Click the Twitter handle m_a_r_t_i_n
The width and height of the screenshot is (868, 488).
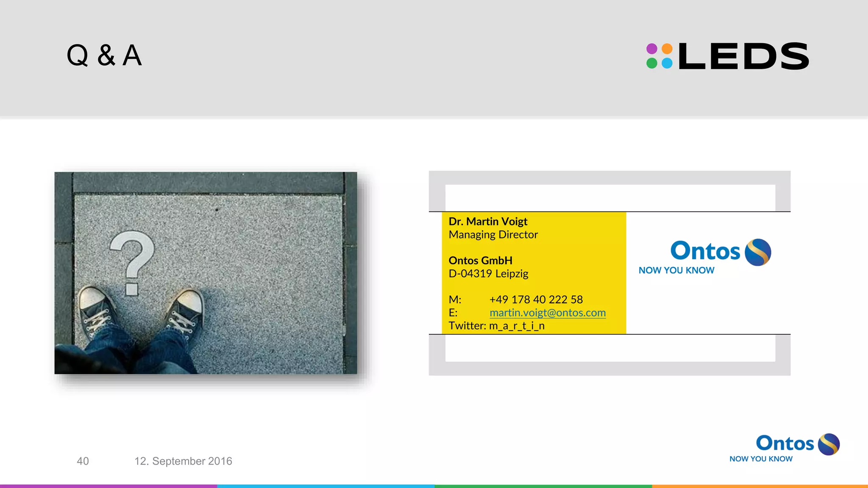[517, 326]
